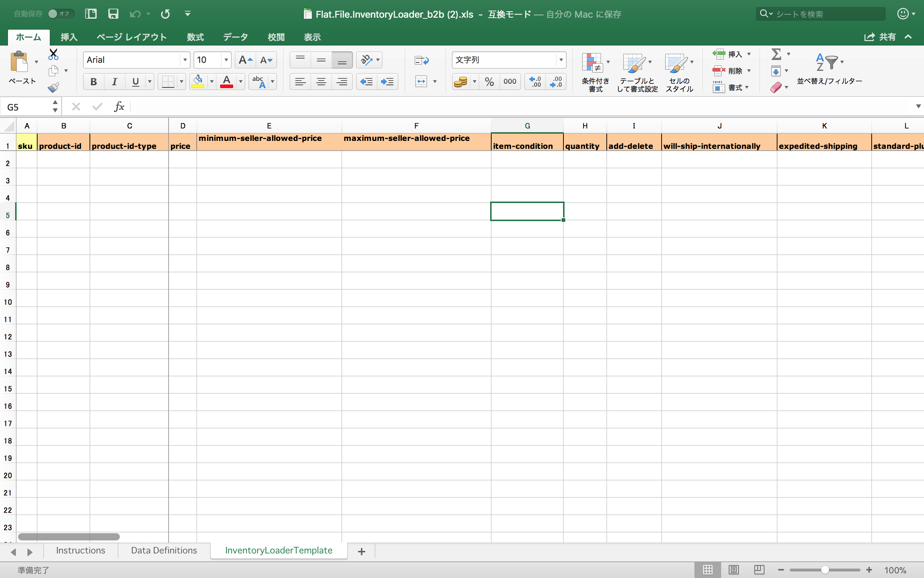The image size is (924, 578).
Task: Click the sheet search field
Action: coord(821,14)
